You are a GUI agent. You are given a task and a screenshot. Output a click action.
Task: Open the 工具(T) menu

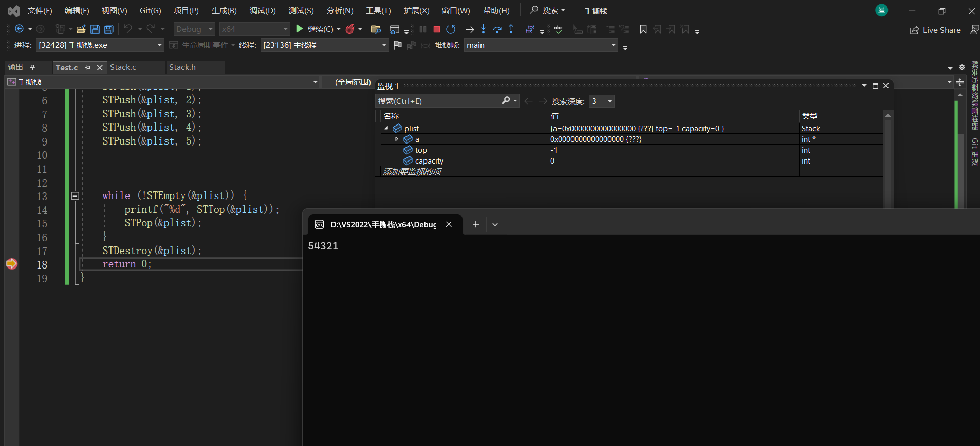coord(378,11)
